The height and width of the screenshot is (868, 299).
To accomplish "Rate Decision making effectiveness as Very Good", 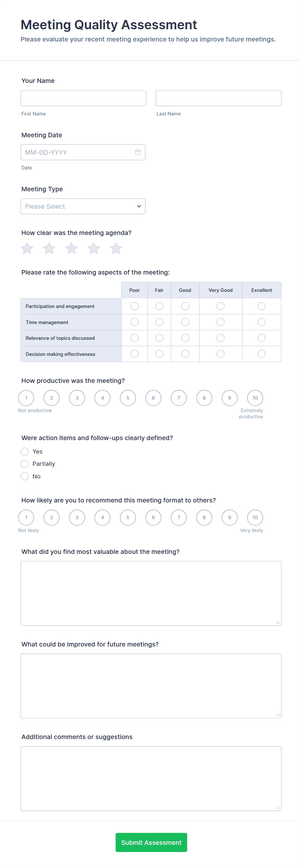I will pyautogui.click(x=221, y=354).
